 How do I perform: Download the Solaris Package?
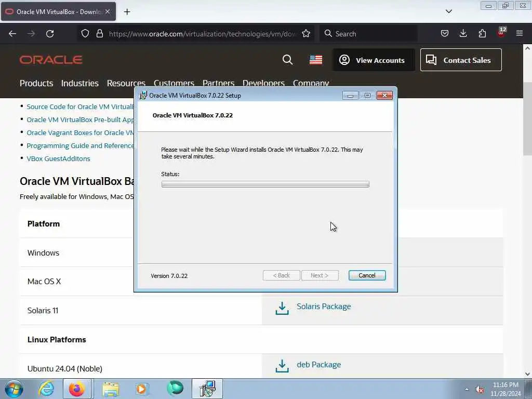(x=324, y=307)
